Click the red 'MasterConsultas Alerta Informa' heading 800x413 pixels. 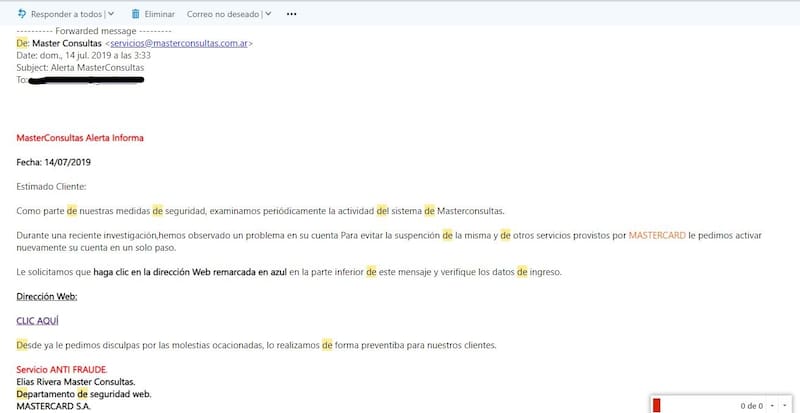80,137
